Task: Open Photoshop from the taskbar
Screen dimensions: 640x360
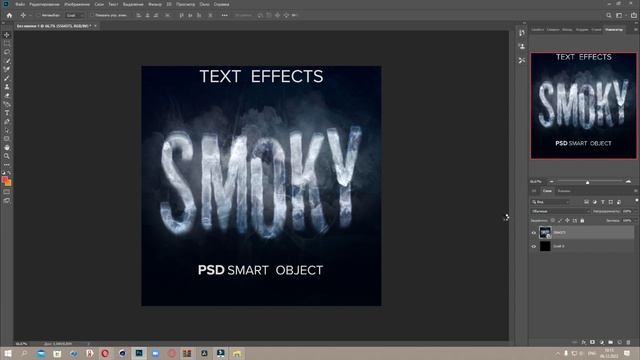Action: 139,353
